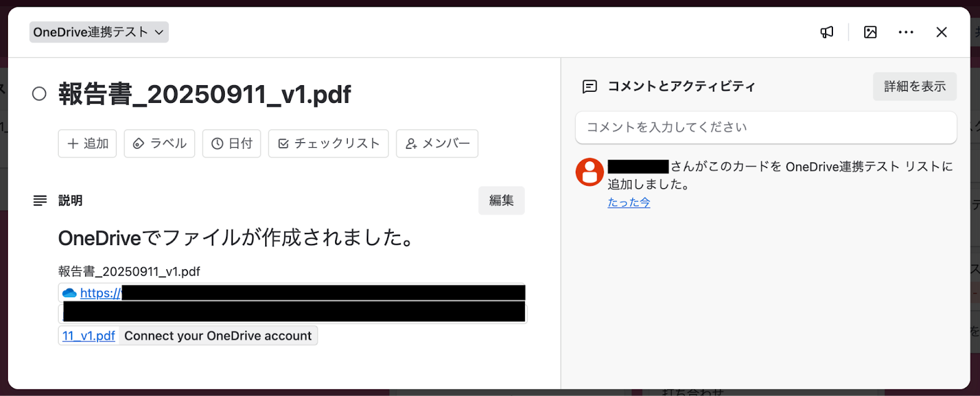The height and width of the screenshot is (396, 980).
Task: Click the 追加 button
Action: pos(87,143)
